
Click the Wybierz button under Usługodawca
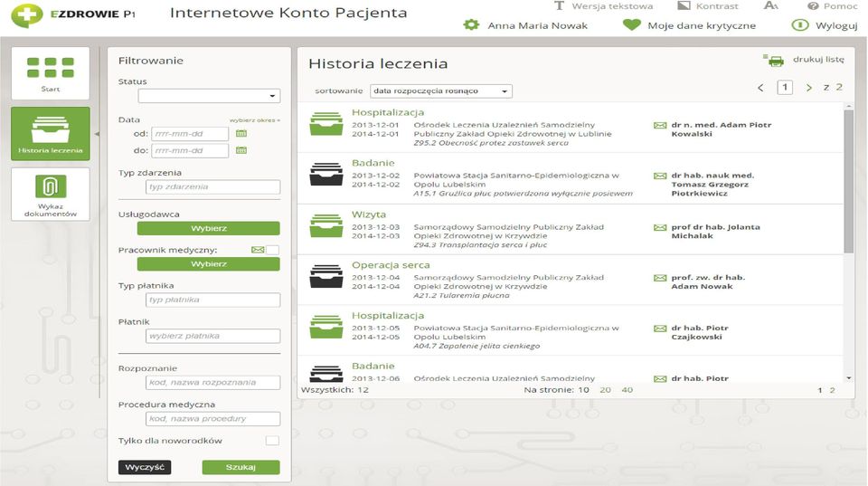209,228
